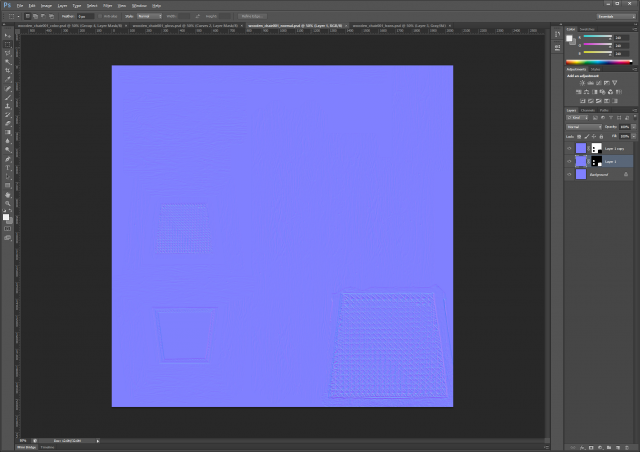Click the color spectrum ramp

point(599,62)
